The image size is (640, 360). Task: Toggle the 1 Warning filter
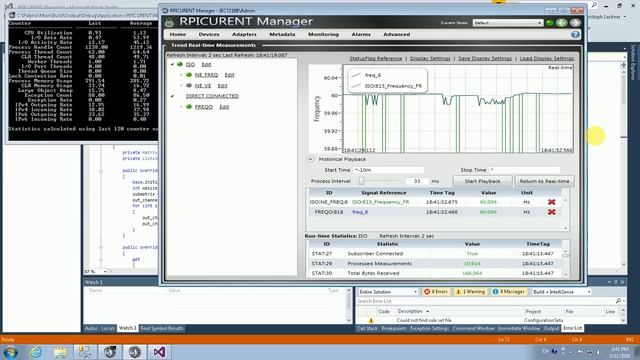tap(470, 292)
